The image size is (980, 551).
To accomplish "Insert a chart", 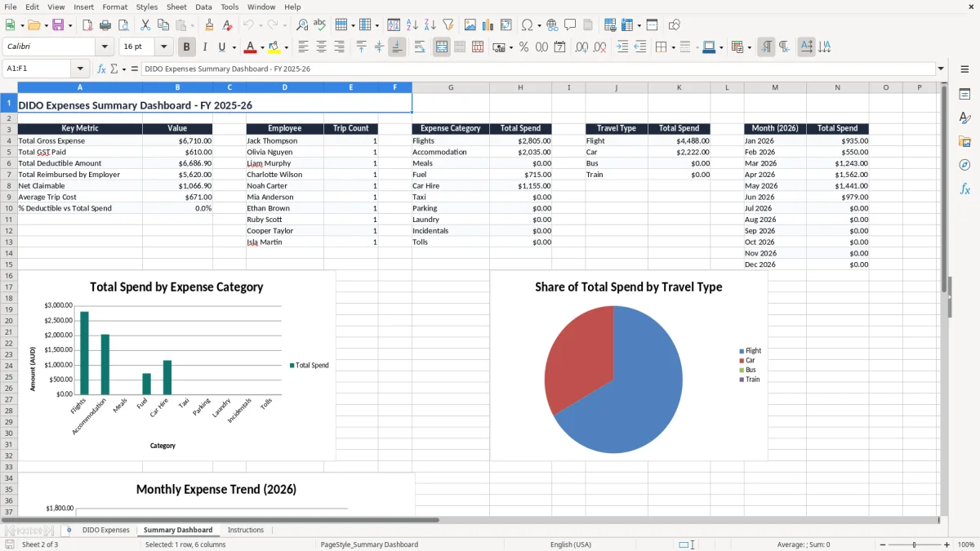I will tap(488, 25).
